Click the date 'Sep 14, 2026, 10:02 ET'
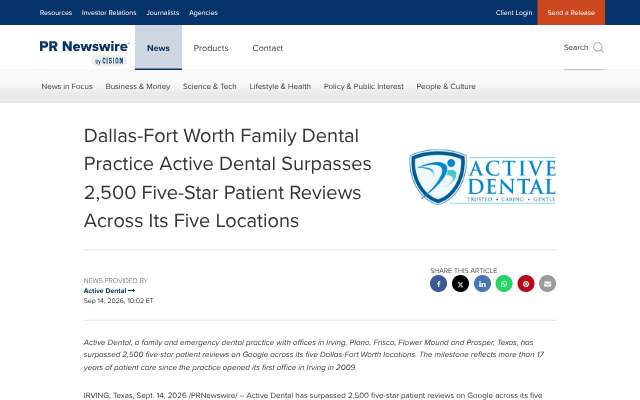The image size is (640, 400). coord(118,301)
